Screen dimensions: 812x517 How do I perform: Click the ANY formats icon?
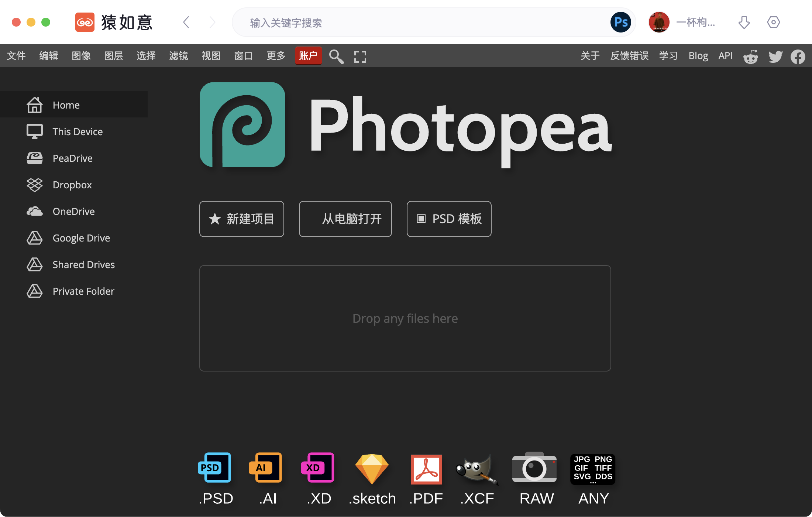point(593,469)
